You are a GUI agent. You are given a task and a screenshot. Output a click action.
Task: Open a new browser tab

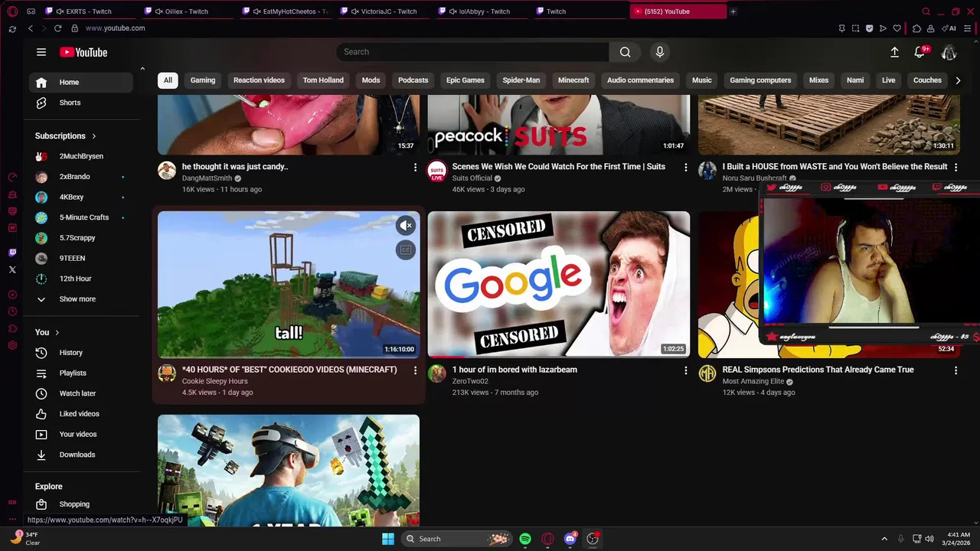(x=733, y=11)
